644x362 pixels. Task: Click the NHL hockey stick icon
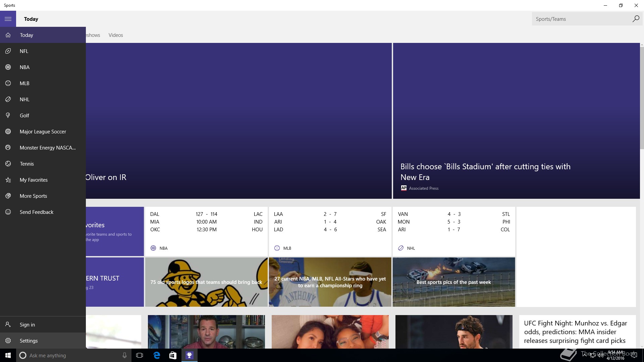point(8,99)
